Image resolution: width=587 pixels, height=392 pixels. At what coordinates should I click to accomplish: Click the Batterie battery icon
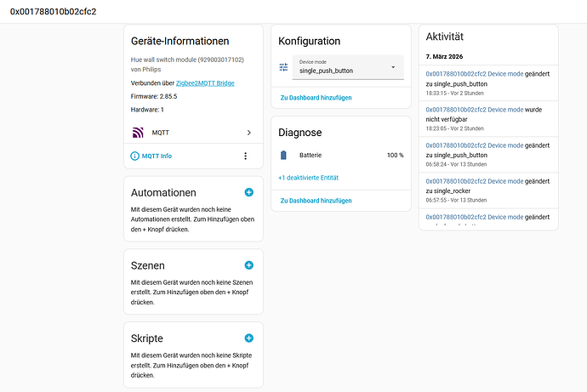(x=283, y=155)
